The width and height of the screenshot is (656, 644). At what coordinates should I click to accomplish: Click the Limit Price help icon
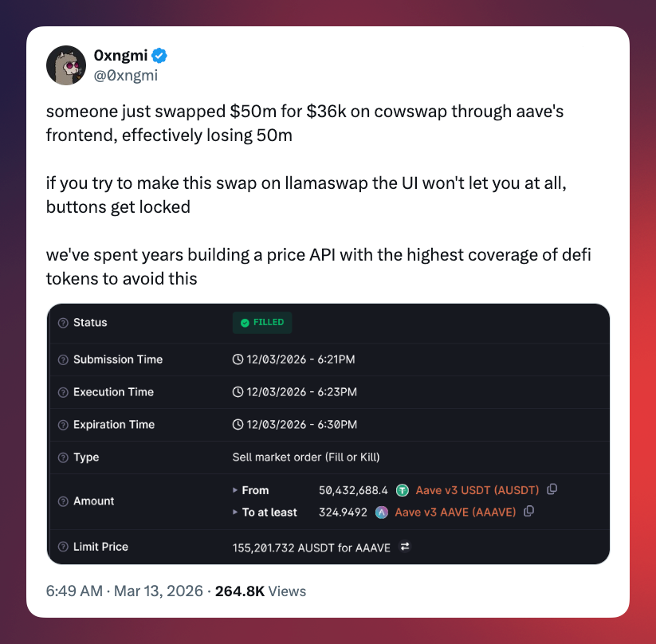(x=63, y=548)
